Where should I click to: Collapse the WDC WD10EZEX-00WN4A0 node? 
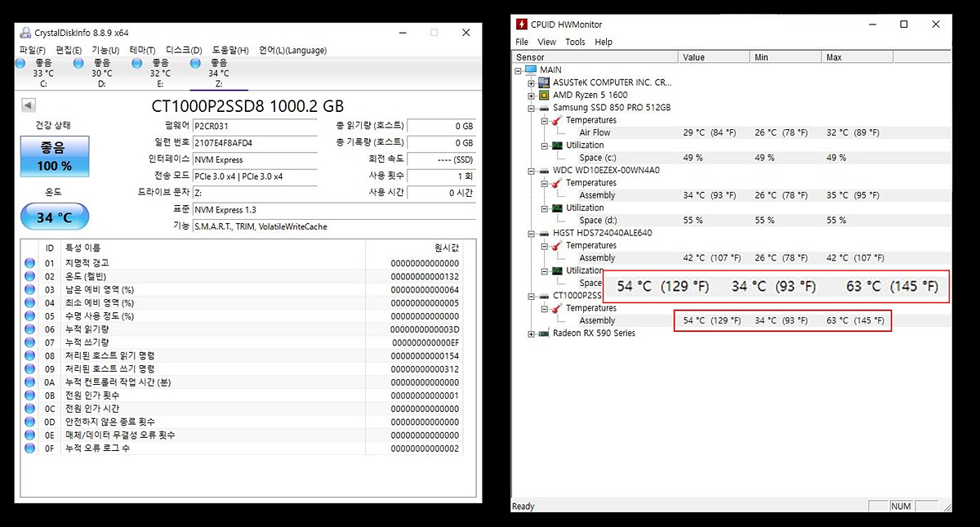[532, 170]
